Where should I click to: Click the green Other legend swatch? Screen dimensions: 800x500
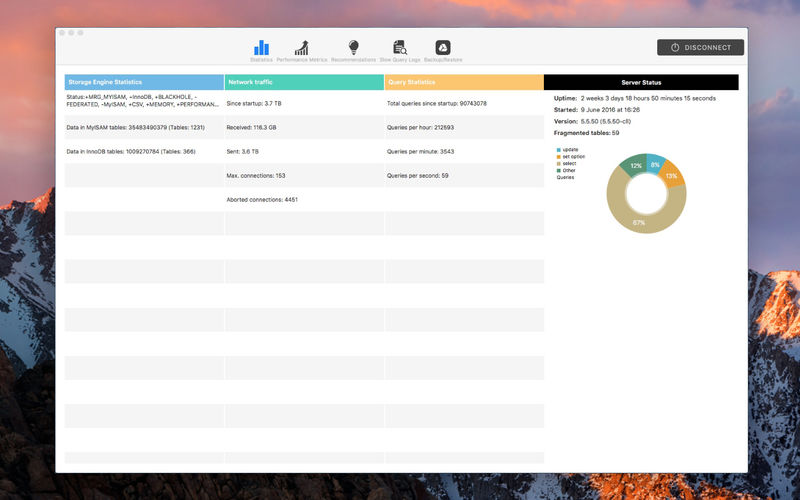tap(558, 170)
